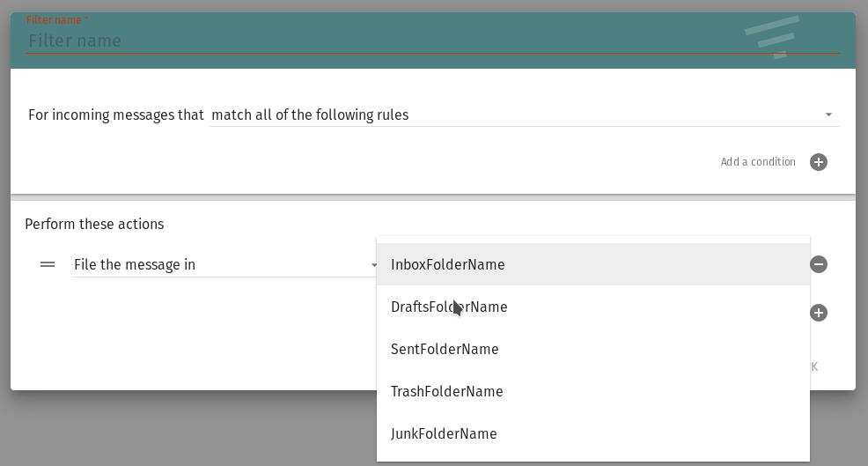Click the 'Perform these actions' heading

pos(94,224)
